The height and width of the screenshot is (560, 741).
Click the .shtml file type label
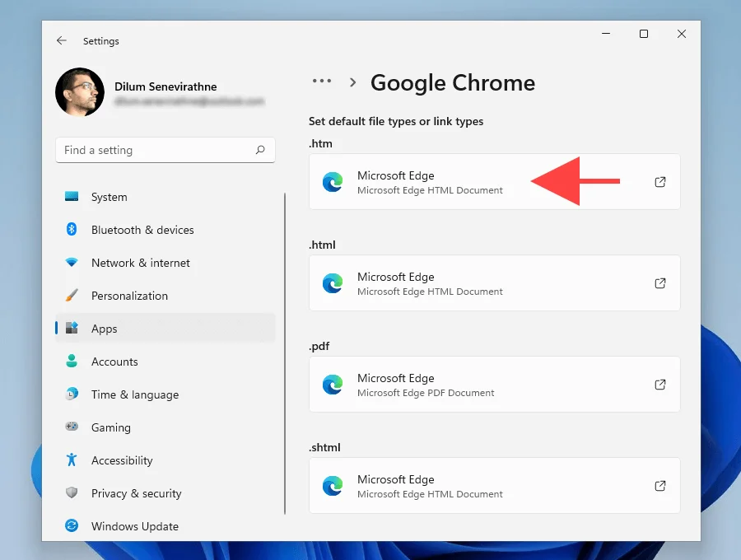click(324, 447)
